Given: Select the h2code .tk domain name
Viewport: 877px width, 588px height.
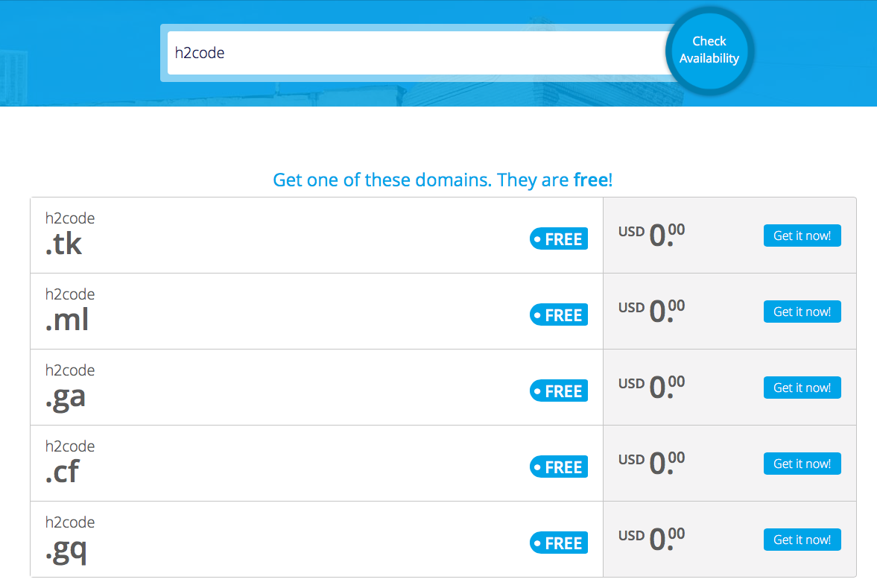Looking at the screenshot, I should tap(69, 235).
